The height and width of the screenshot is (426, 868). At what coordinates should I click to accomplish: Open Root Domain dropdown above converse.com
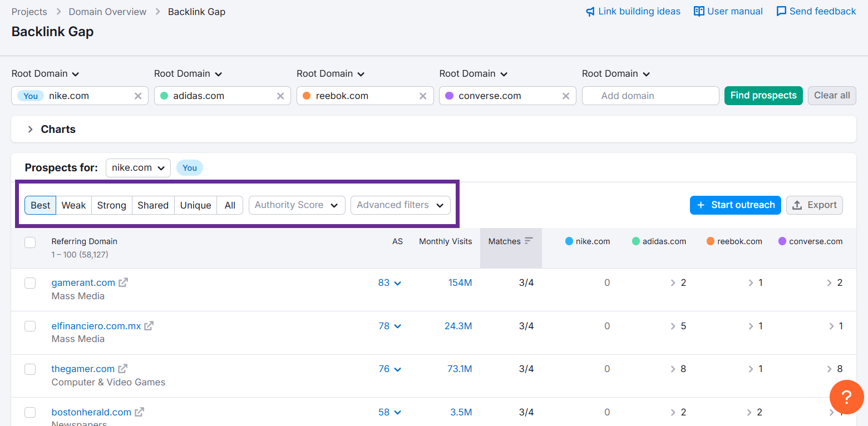pyautogui.click(x=474, y=73)
